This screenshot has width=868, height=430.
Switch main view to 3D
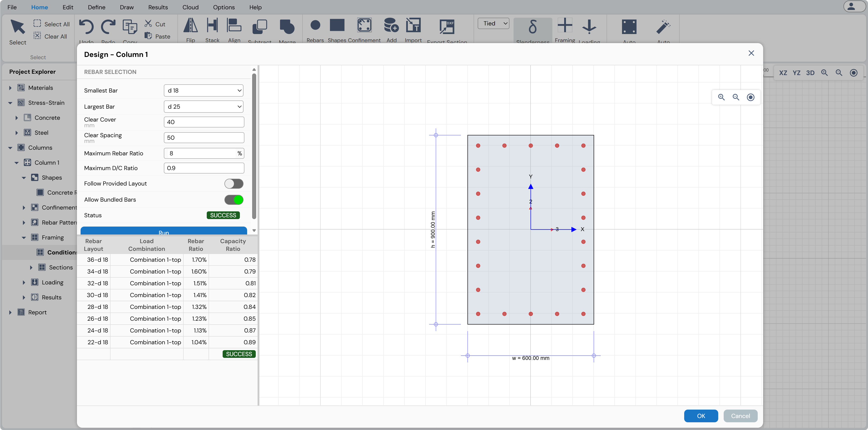[810, 73]
